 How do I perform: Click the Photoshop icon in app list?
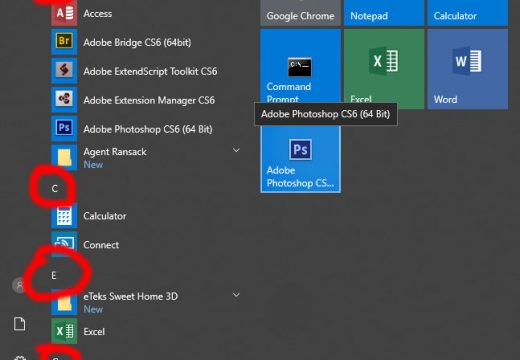64,128
